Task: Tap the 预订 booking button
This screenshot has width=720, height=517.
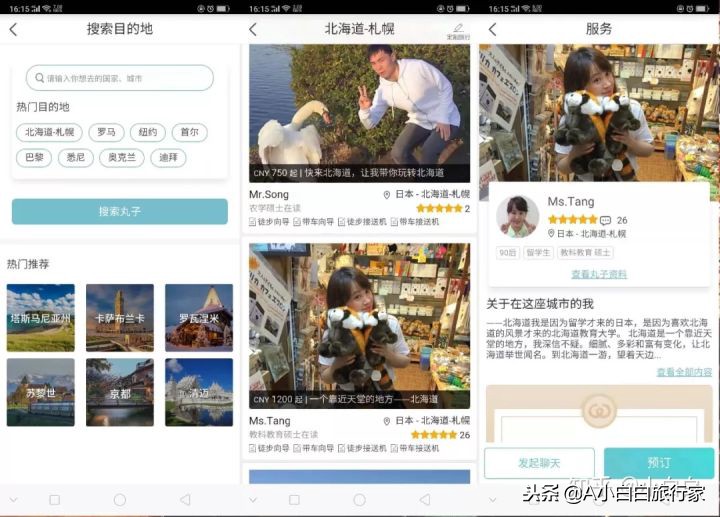Action: pos(659,462)
